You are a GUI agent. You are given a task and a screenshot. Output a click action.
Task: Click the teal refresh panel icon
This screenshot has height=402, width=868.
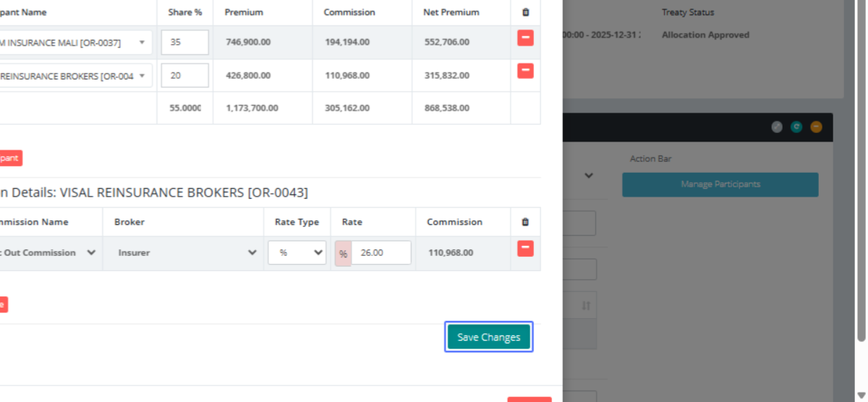[x=796, y=127]
